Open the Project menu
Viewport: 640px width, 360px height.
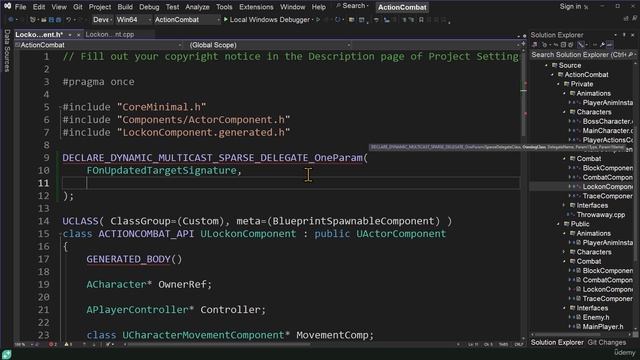(x=100, y=7)
